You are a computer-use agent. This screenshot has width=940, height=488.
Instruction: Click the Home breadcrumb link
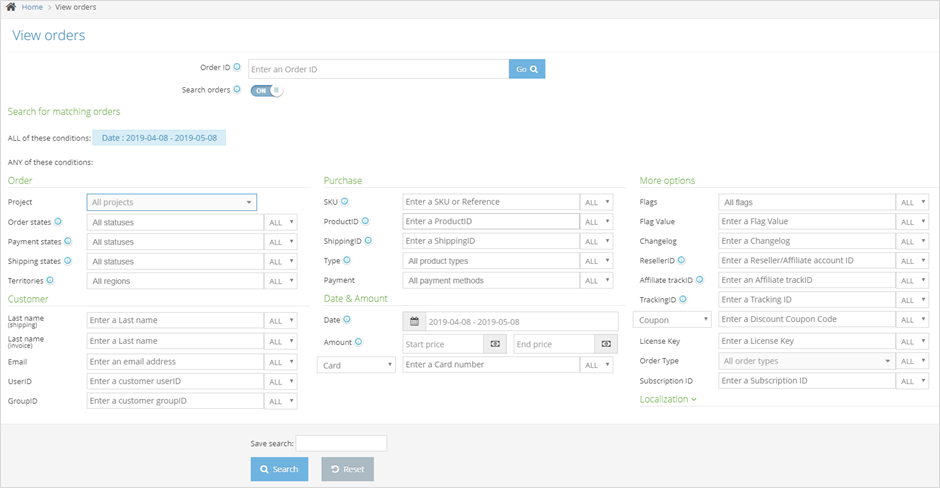coord(32,7)
